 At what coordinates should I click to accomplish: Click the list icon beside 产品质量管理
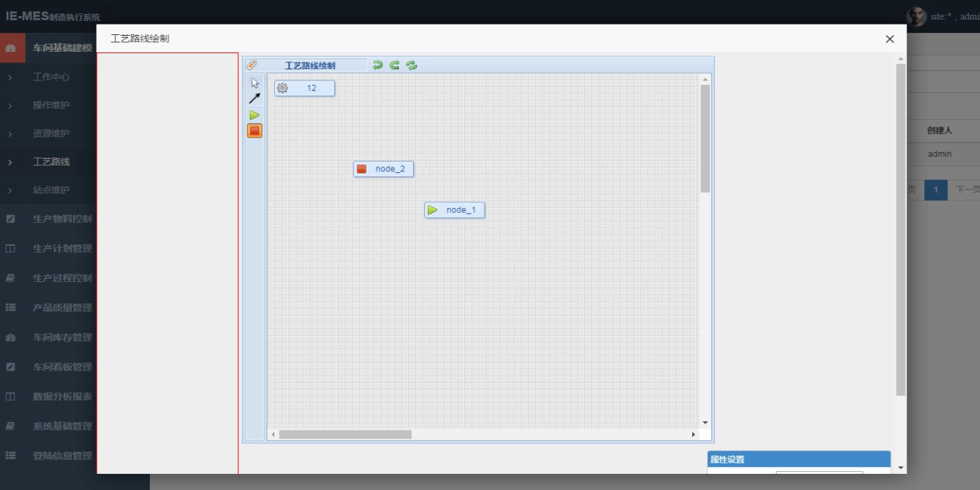10,307
